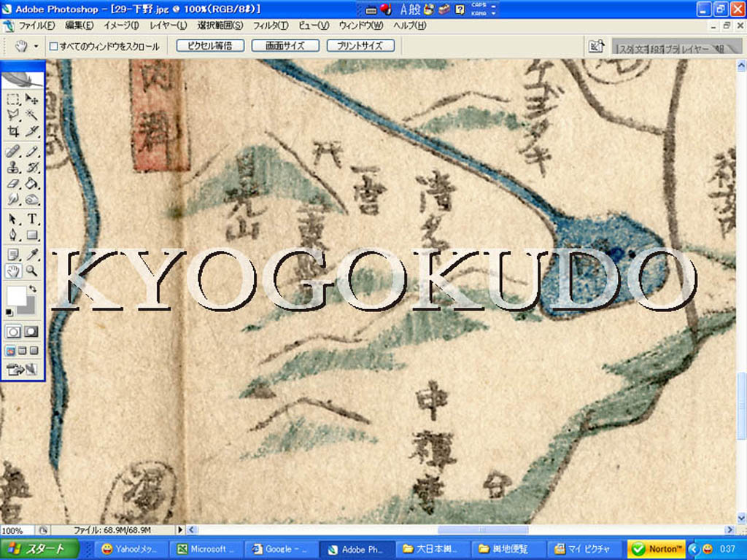747x560 pixels.
Task: Open the イメージ menu
Action: tap(122, 26)
